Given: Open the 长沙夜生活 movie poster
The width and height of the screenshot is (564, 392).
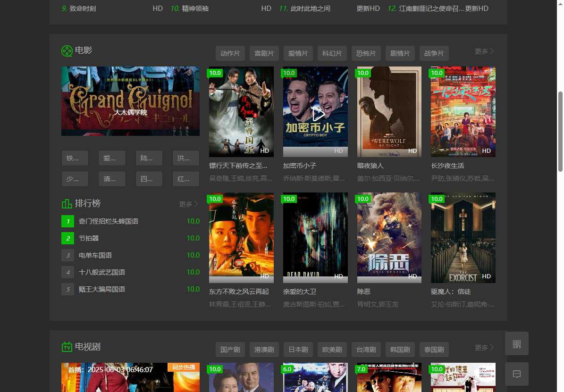Looking at the screenshot, I should 463,111.
